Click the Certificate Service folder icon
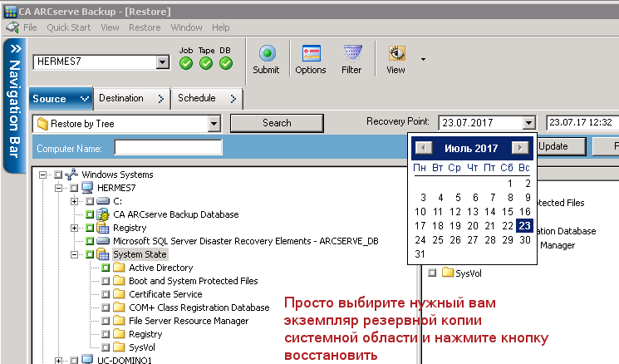Screen dimensions: 619x364 119,294
